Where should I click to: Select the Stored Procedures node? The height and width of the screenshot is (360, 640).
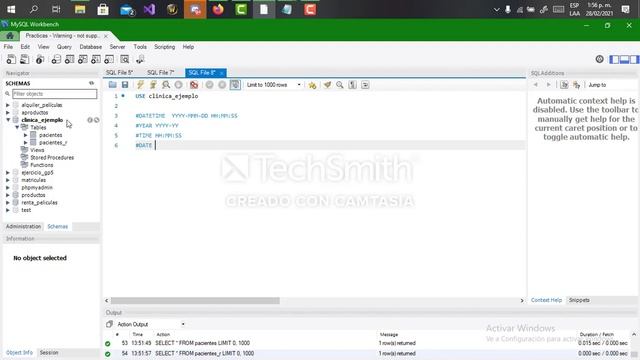pos(52,158)
